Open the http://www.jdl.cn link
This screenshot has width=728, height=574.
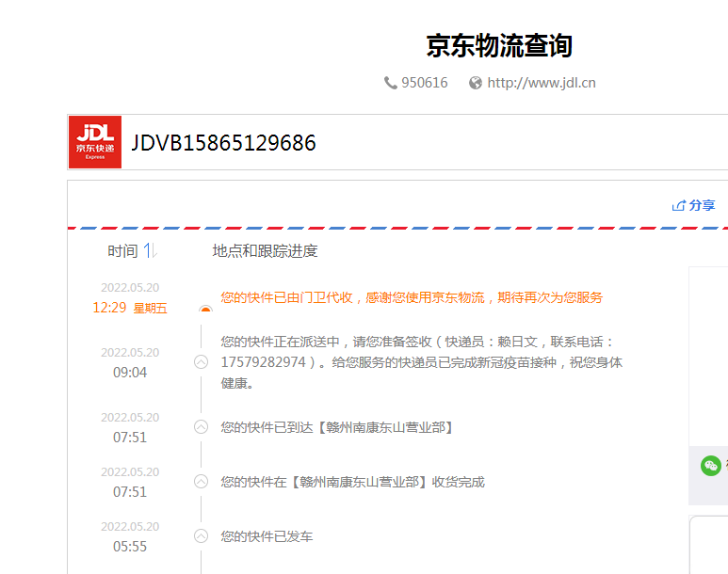coord(542,83)
